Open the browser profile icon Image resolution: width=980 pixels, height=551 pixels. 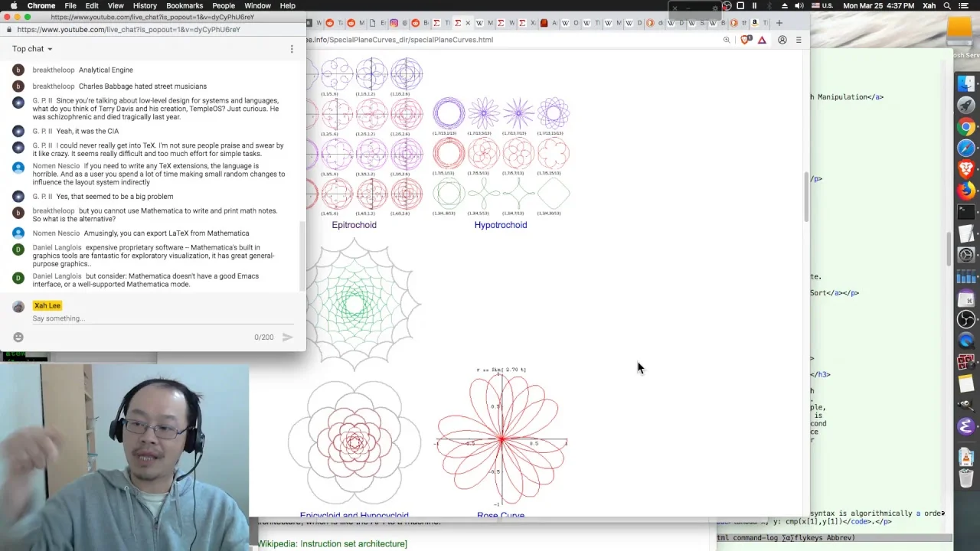pyautogui.click(x=782, y=40)
